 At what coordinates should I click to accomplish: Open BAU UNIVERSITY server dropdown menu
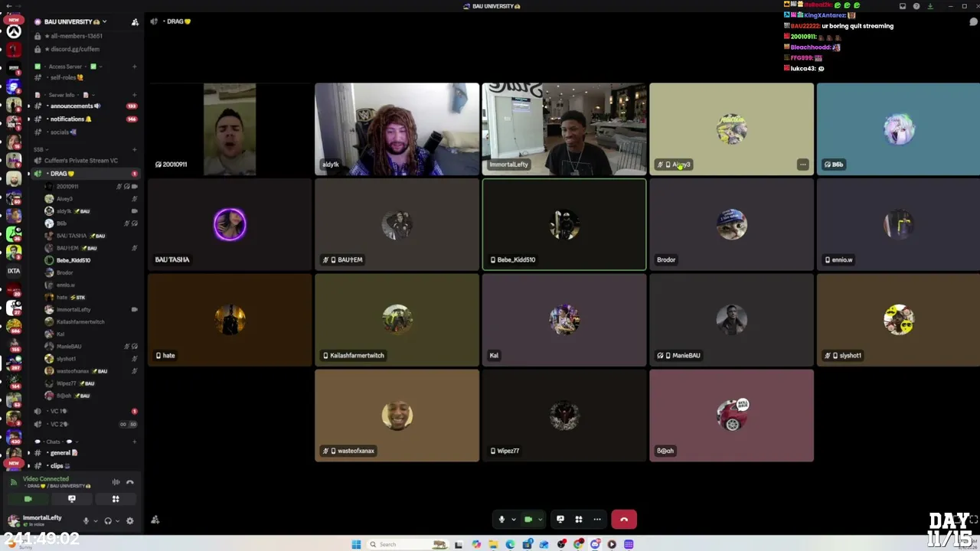click(74, 21)
